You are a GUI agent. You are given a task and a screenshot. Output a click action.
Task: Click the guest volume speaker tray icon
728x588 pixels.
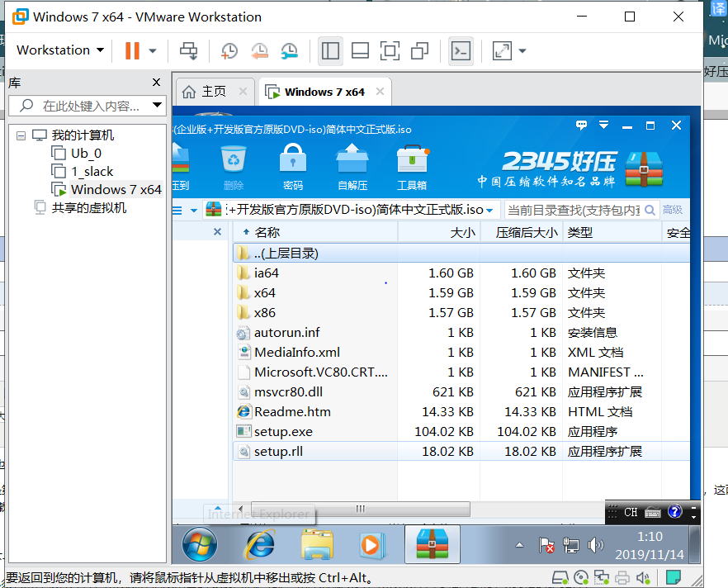tap(595, 545)
